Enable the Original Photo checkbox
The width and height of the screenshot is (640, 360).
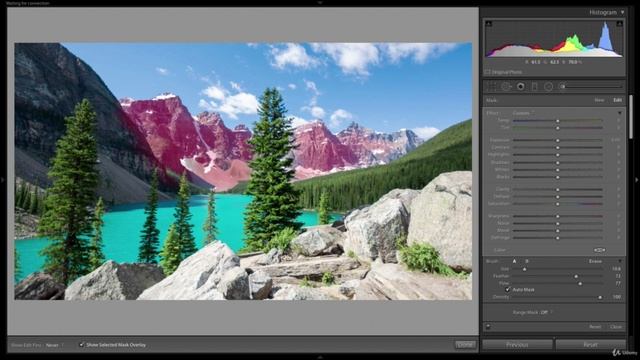(x=487, y=72)
